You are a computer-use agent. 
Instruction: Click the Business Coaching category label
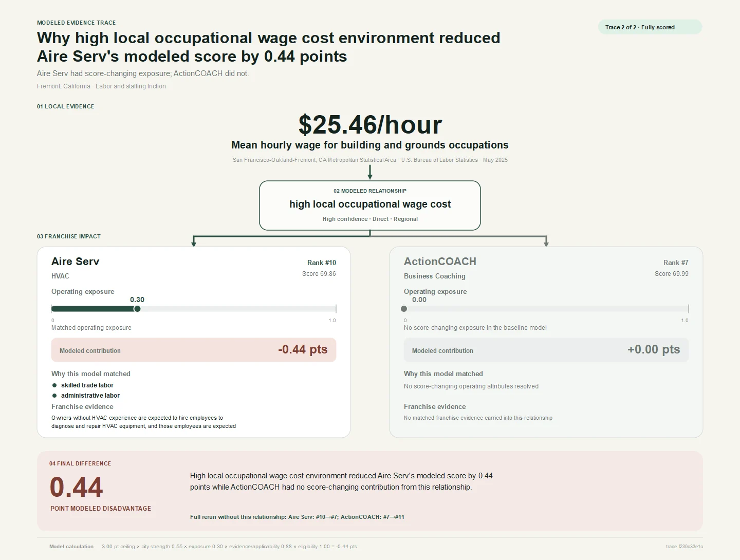coord(435,276)
